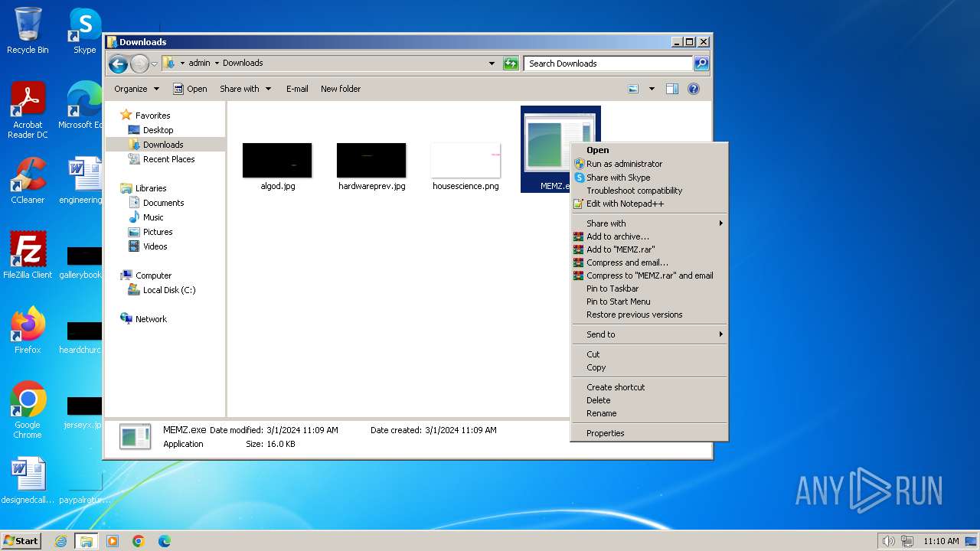Click E-mail in the toolbar

pos(297,89)
